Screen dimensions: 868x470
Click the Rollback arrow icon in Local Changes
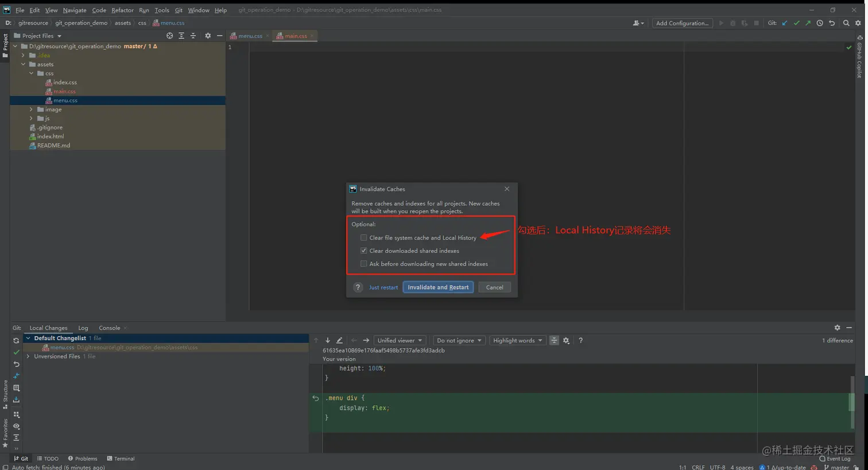point(16,364)
